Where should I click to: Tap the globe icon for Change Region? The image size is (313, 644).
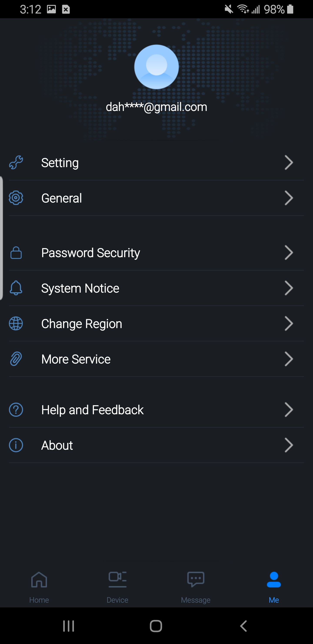[16, 324]
